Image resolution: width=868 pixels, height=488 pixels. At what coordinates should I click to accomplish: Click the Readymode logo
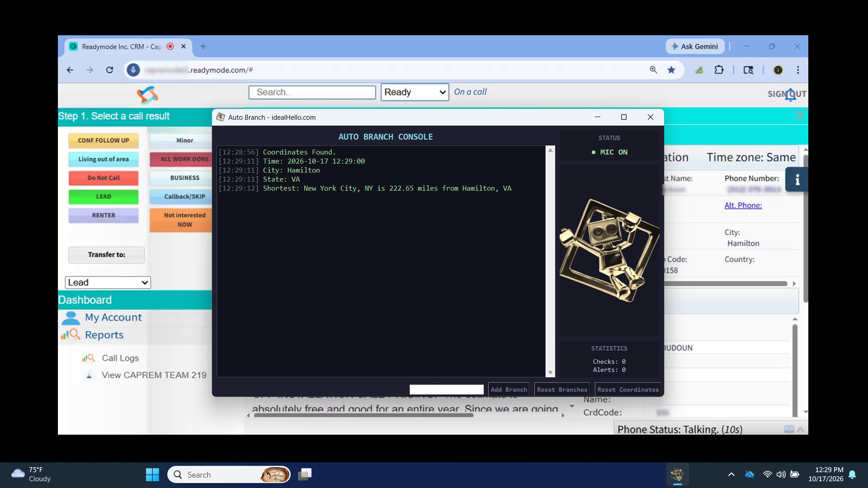pos(147,95)
